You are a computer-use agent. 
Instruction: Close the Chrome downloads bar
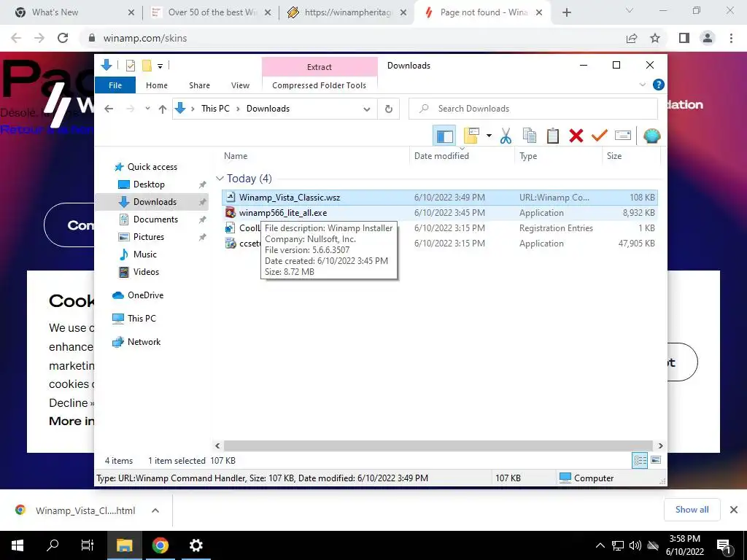click(734, 510)
